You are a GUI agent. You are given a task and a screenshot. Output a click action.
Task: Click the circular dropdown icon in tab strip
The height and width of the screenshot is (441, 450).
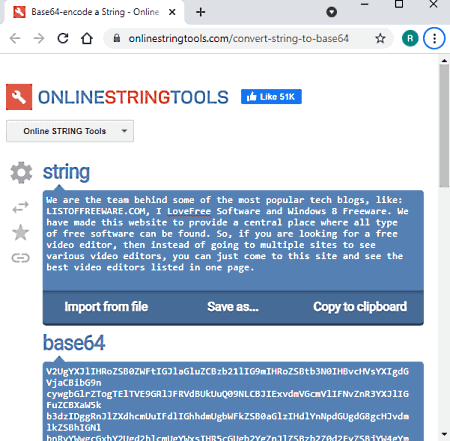click(x=331, y=12)
